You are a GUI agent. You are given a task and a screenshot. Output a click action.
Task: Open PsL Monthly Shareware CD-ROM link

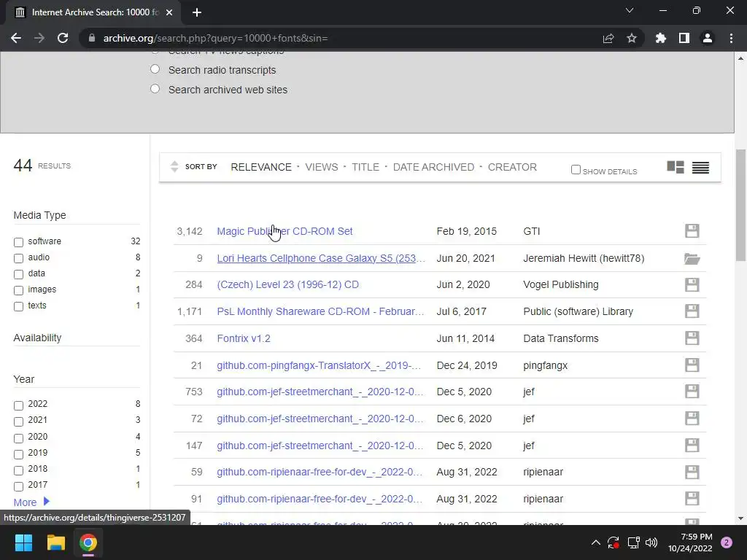point(320,311)
